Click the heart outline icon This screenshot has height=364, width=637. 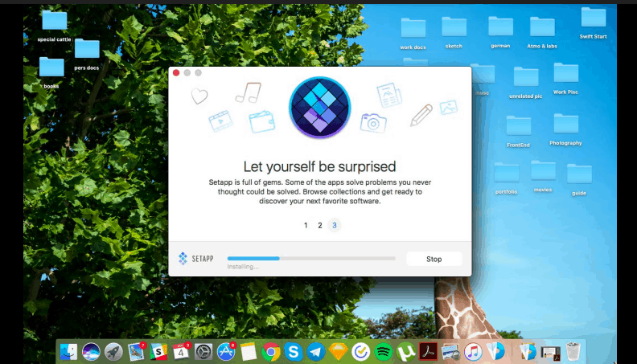coord(199,96)
